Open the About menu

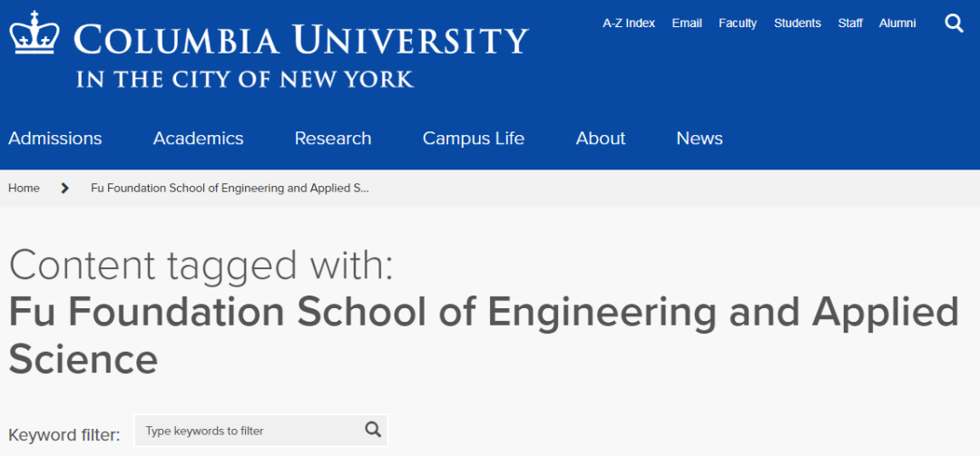click(601, 139)
